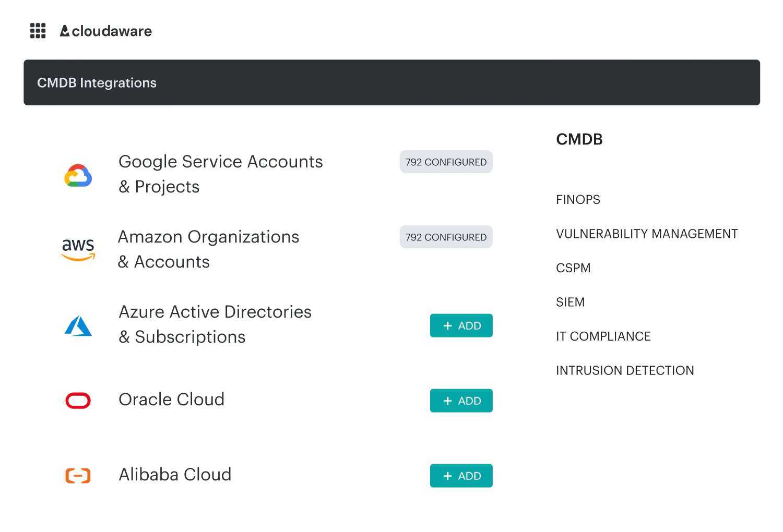Click ADD for Alibaba Cloud

coord(461,476)
